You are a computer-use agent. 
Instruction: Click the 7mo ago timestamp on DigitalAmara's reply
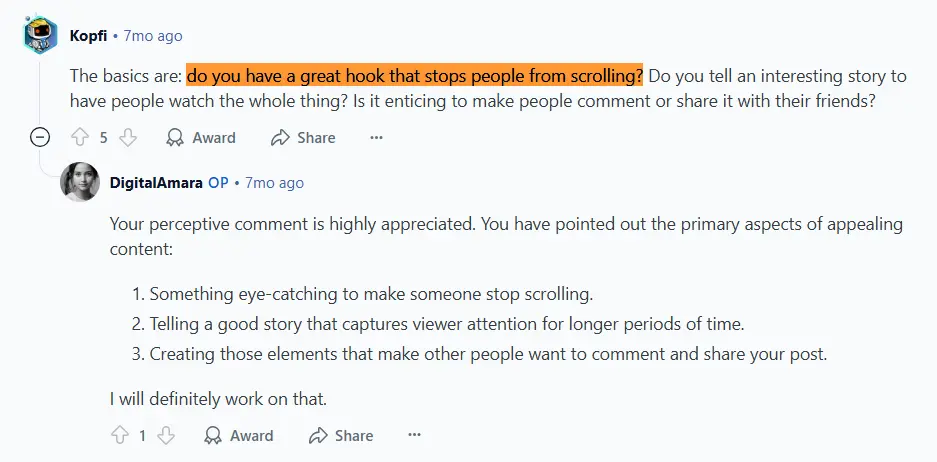coord(274,183)
